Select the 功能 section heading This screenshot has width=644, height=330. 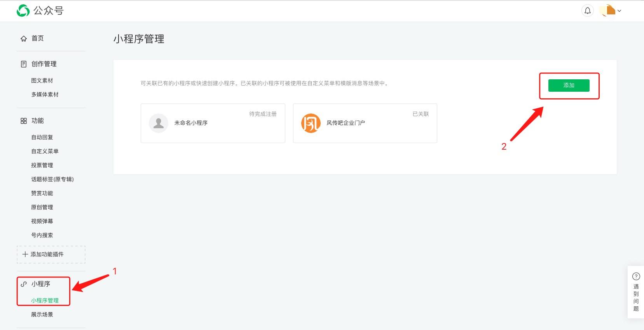(x=38, y=120)
